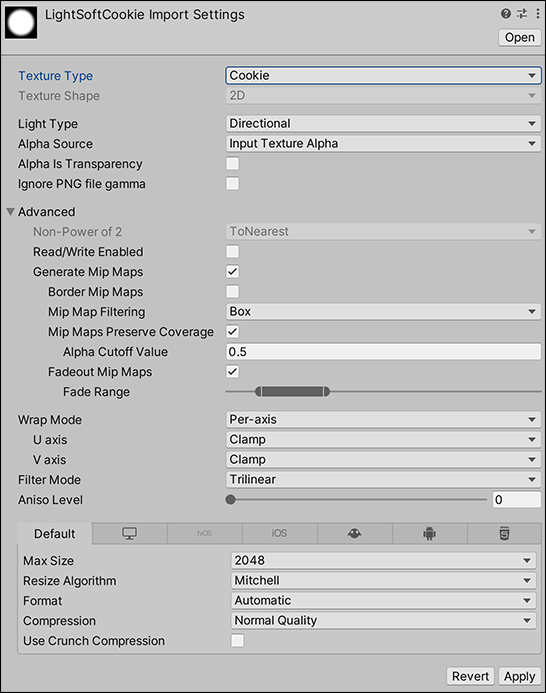Click the Alpha Cutoff Value field
This screenshot has height=693, width=546.
tap(383, 352)
